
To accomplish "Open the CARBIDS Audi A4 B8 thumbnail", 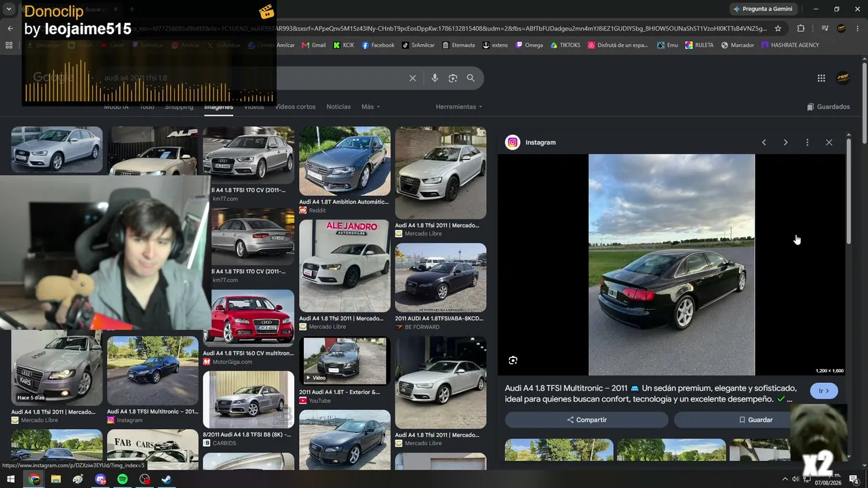I will coord(248,399).
